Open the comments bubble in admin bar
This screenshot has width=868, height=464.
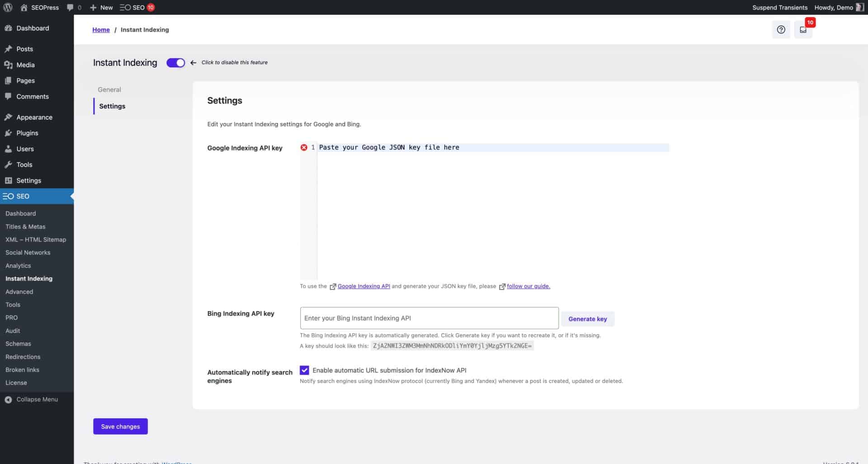70,8
